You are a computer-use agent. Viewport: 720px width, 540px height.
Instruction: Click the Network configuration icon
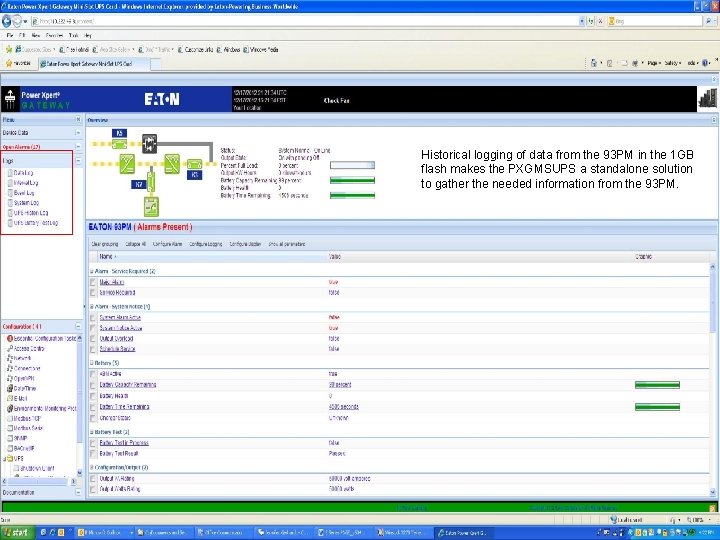coord(10,358)
